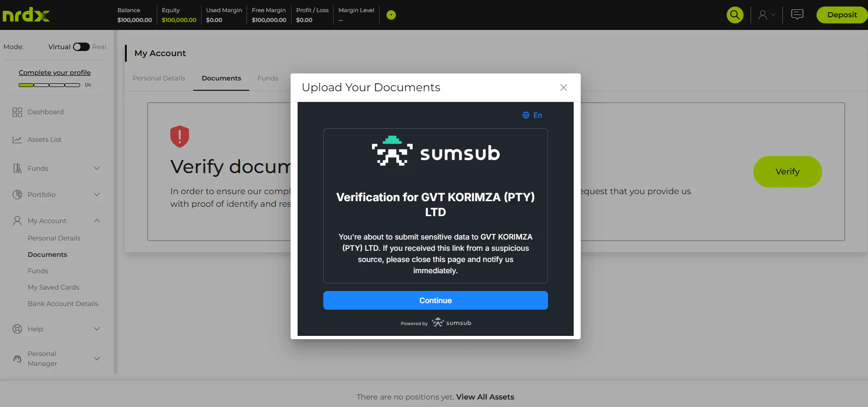Screen dimensions: 868x407
Task: Click the My Account person icon
Action: point(17,221)
